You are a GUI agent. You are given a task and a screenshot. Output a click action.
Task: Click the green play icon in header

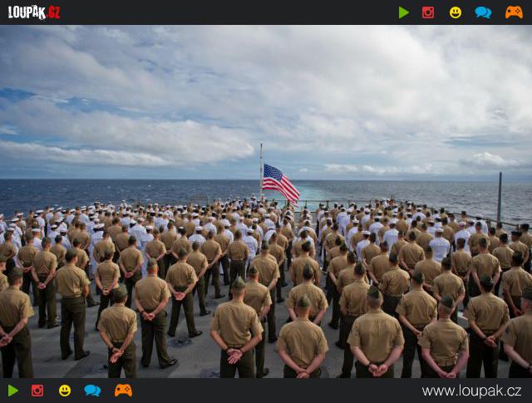pos(403,12)
